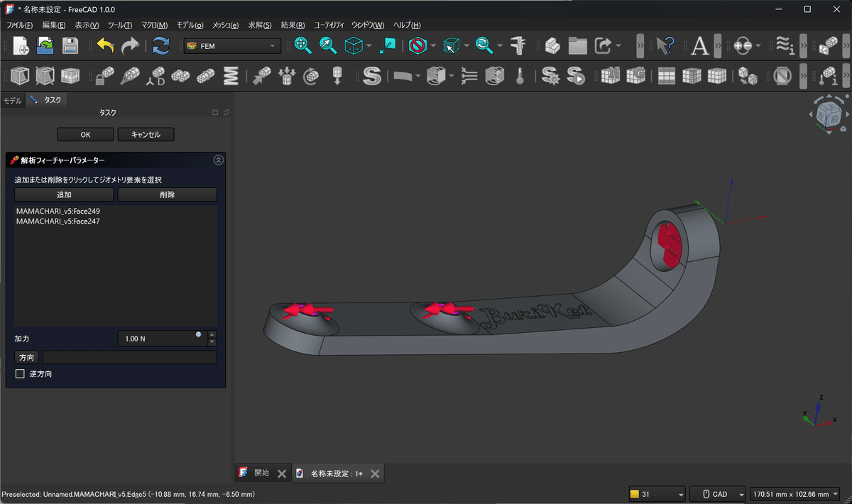The height and width of the screenshot is (504, 852).
Task: Add displacement boundary condition (D icon)
Action: (155, 75)
